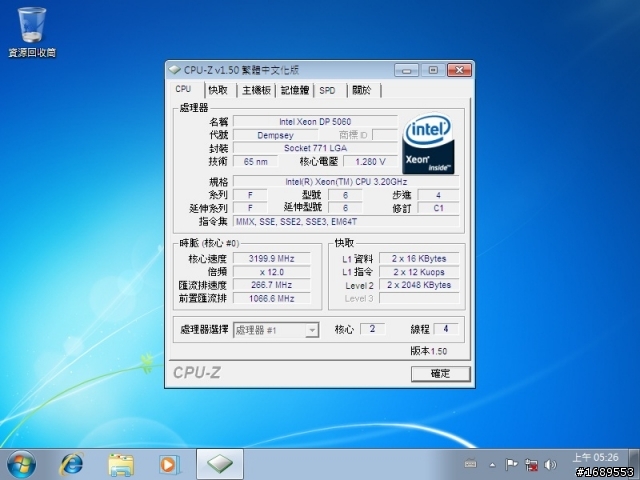
Task: Open the Recycle Bin desktop icon
Action: (x=32, y=31)
